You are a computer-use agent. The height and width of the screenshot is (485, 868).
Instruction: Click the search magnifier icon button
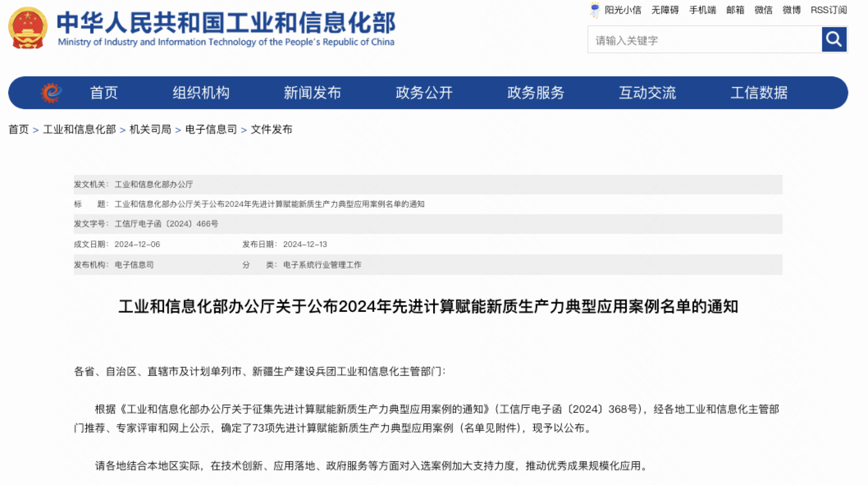[x=834, y=39]
